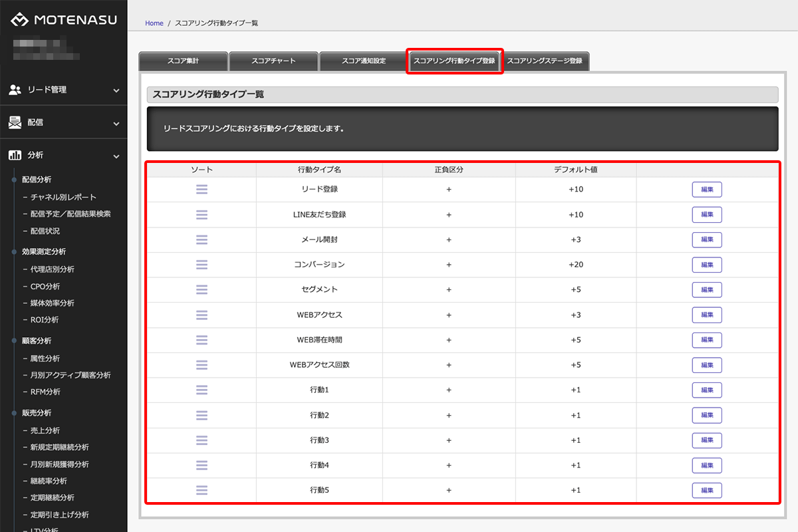Select the スコアリングステージ登録 tab
798x532 pixels.
point(545,61)
